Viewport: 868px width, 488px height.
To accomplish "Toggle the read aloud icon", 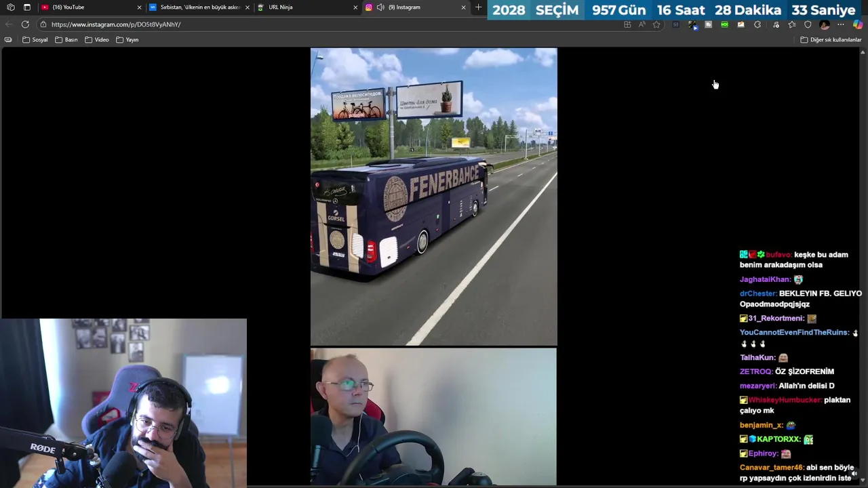I will 642,24.
